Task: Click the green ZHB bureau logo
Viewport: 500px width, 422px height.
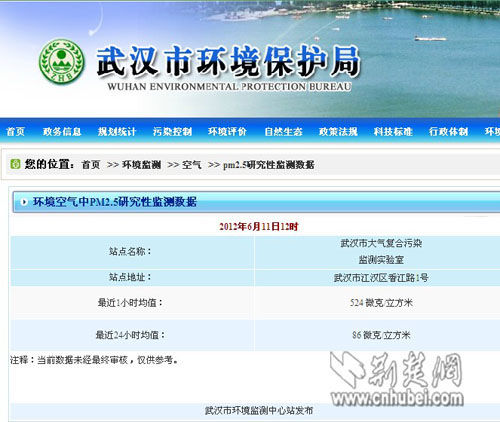Action: click(x=61, y=61)
